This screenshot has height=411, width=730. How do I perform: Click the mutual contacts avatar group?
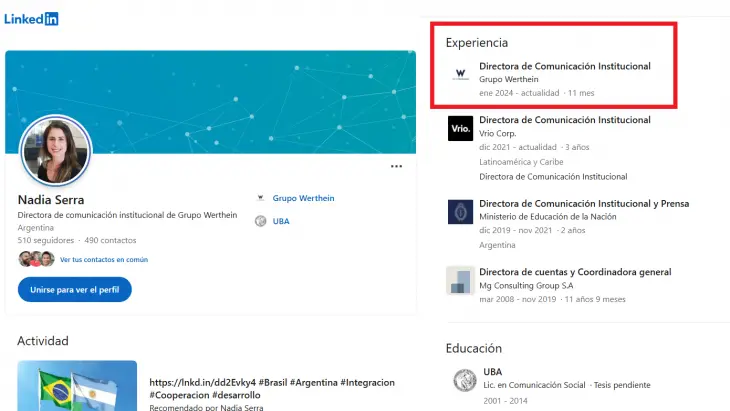pyautogui.click(x=36, y=259)
